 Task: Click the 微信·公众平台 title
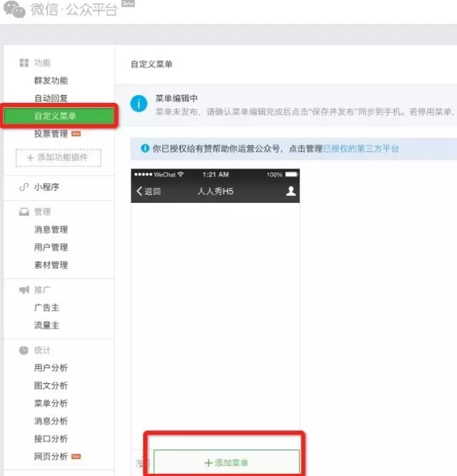[74, 9]
